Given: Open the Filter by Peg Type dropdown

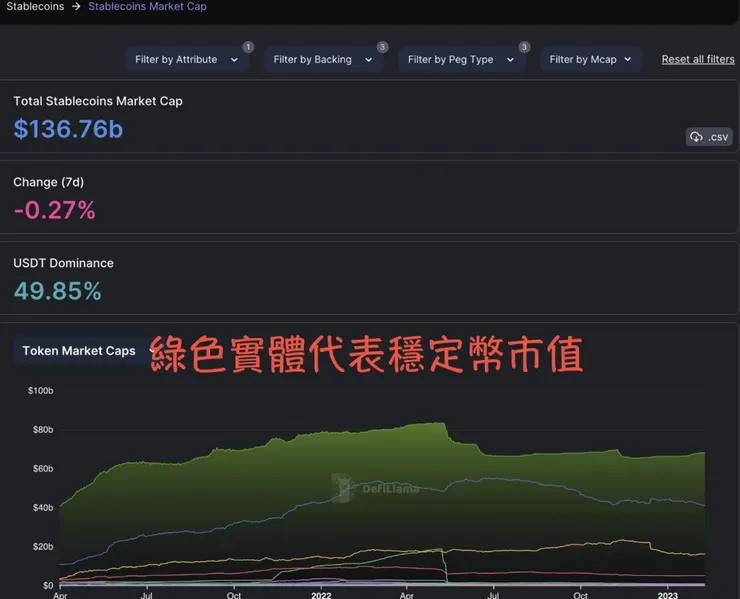Looking at the screenshot, I should [x=461, y=59].
